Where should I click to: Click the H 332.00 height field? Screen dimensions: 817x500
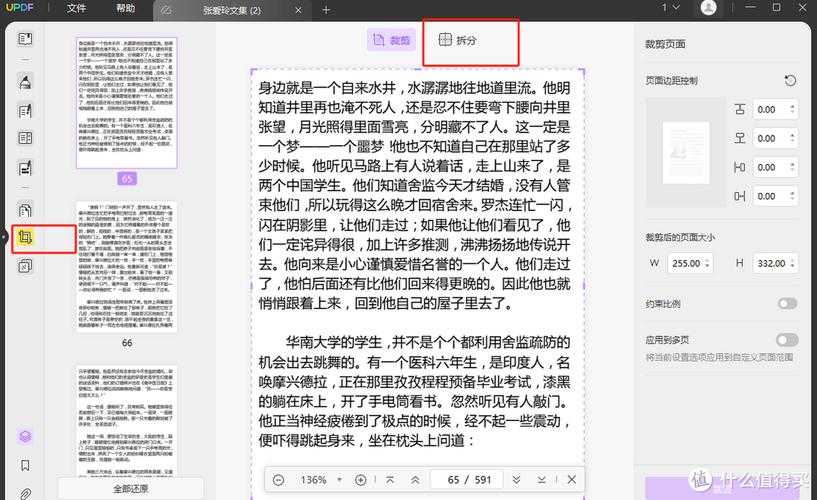pos(775,263)
